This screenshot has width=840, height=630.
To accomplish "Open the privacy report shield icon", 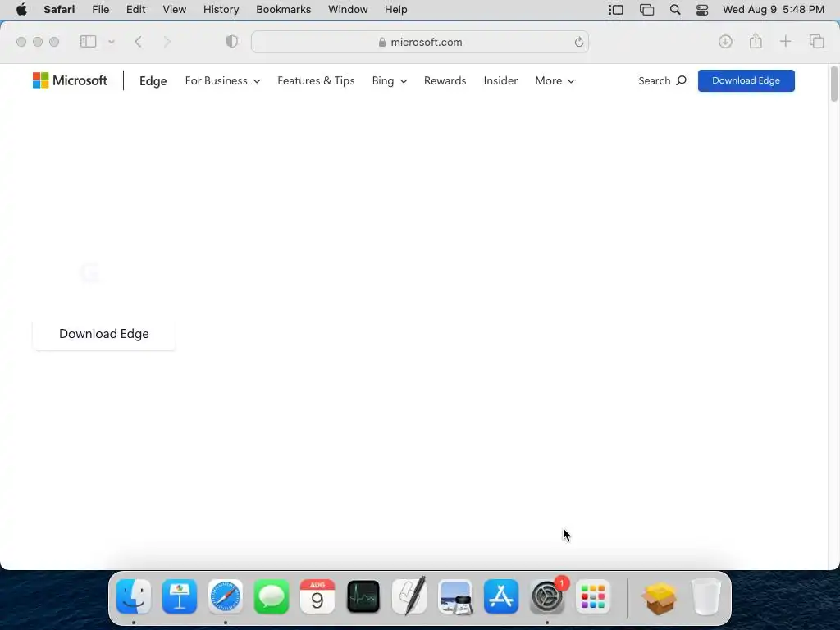I will click(x=232, y=42).
